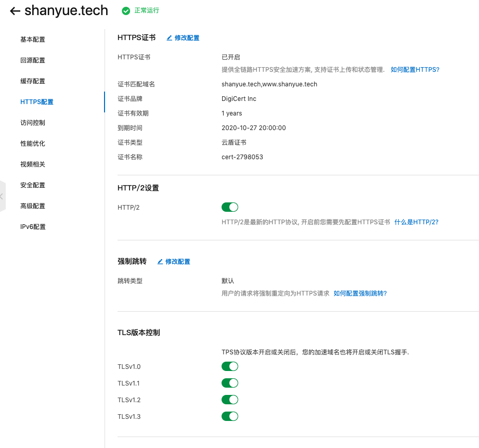The image size is (479, 448).
Task: Click the back arrow next to shanyue.tech
Action: pyautogui.click(x=15, y=10)
